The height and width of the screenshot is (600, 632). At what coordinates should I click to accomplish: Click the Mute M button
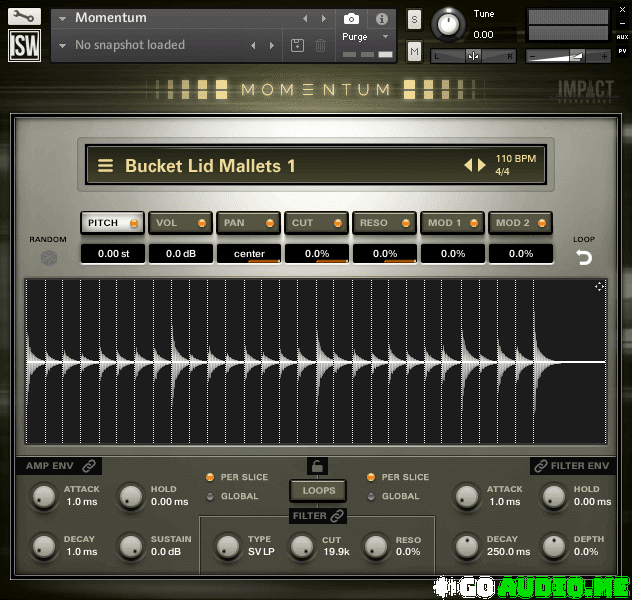tap(415, 51)
